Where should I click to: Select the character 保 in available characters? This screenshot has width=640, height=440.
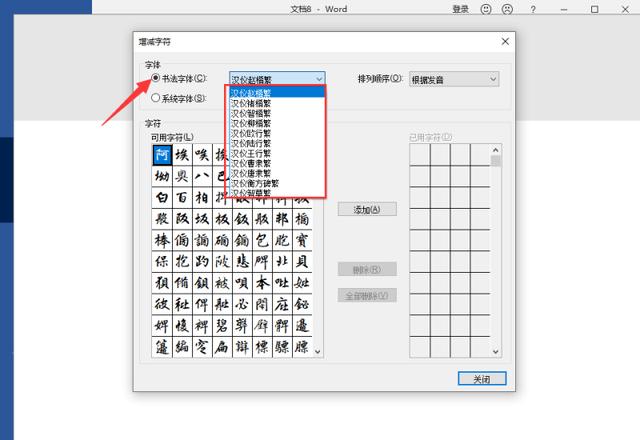[162, 262]
